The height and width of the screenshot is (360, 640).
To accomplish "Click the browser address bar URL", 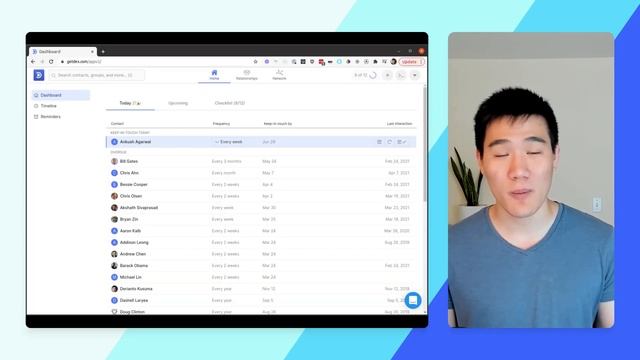I will tap(84, 62).
